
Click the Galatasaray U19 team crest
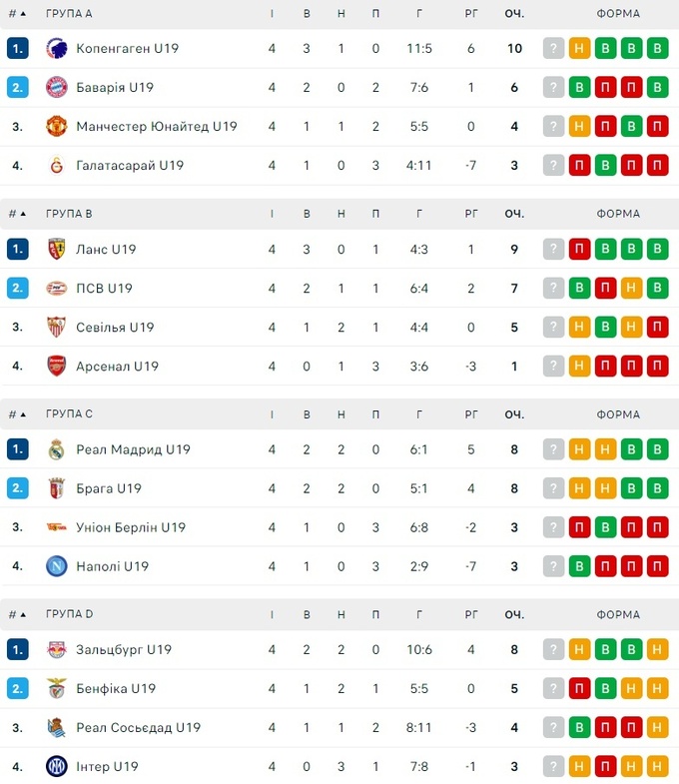tap(56, 165)
